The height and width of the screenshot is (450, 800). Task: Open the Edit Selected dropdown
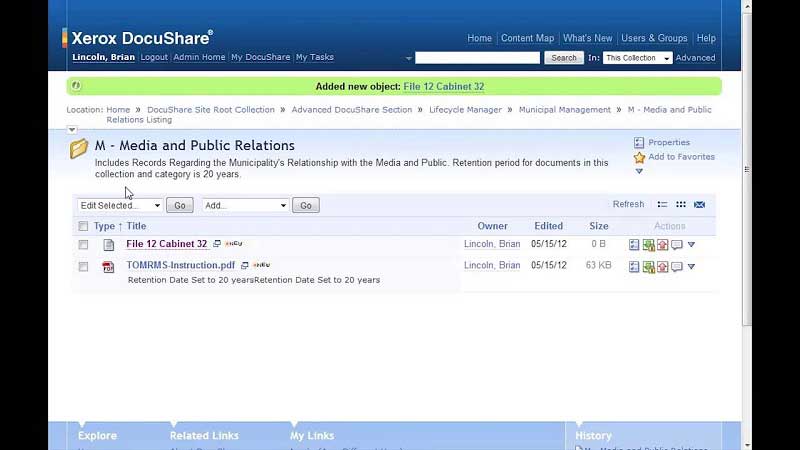point(120,205)
